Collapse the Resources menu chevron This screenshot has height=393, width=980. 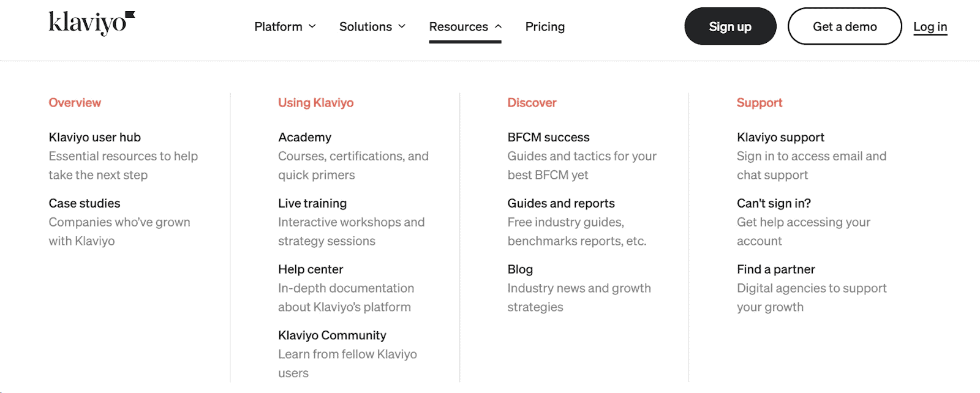pyautogui.click(x=498, y=26)
